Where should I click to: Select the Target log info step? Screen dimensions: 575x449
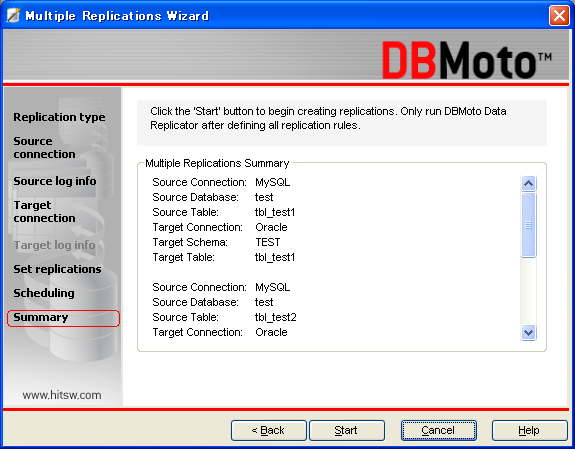click(54, 245)
